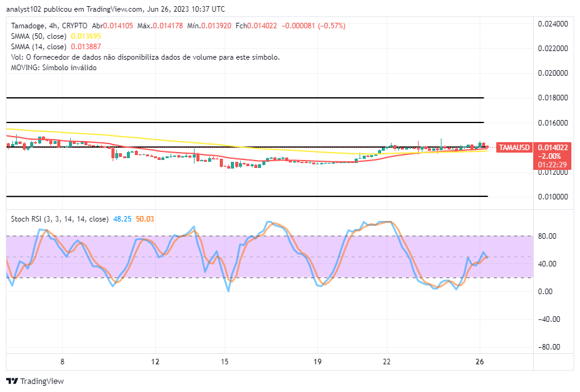
Task: Click the 0.018000 price axis label
Action: 553,98
